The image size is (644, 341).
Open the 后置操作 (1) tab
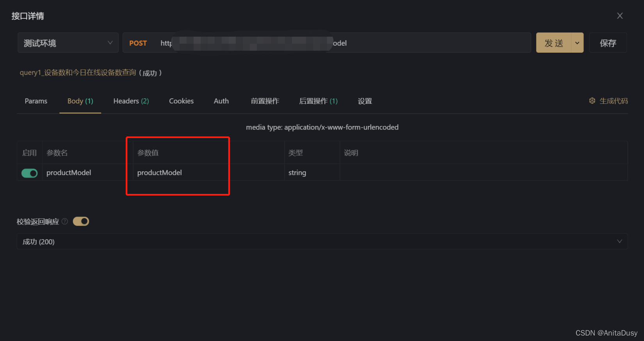click(318, 101)
